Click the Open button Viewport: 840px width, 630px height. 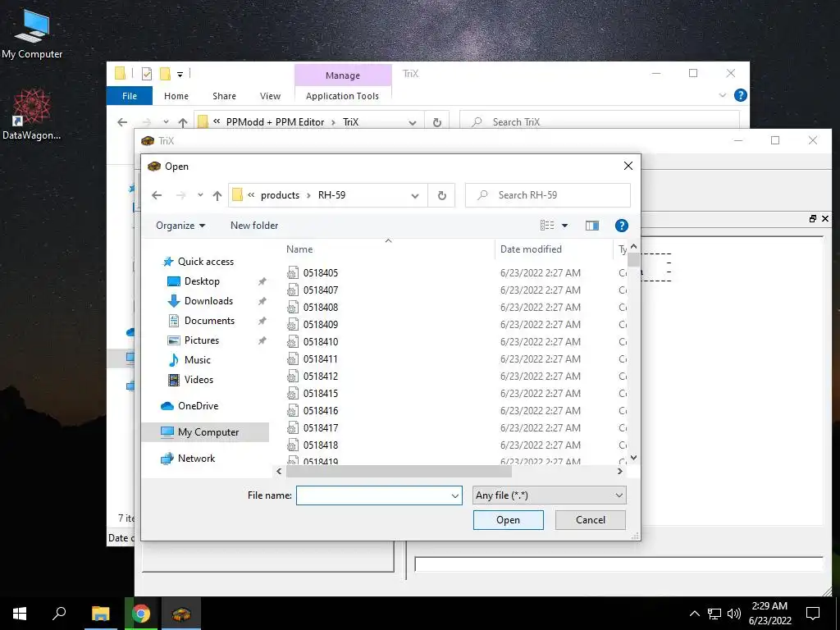tap(508, 519)
